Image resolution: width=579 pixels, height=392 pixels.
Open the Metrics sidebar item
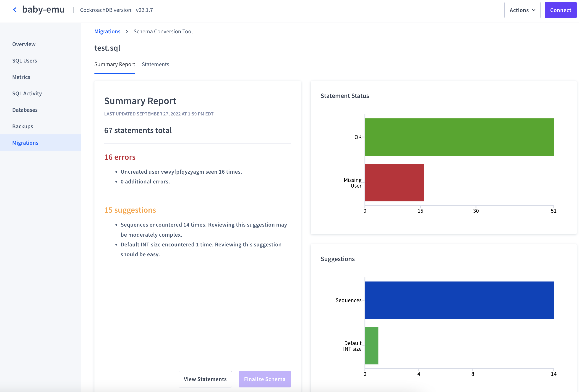click(21, 77)
